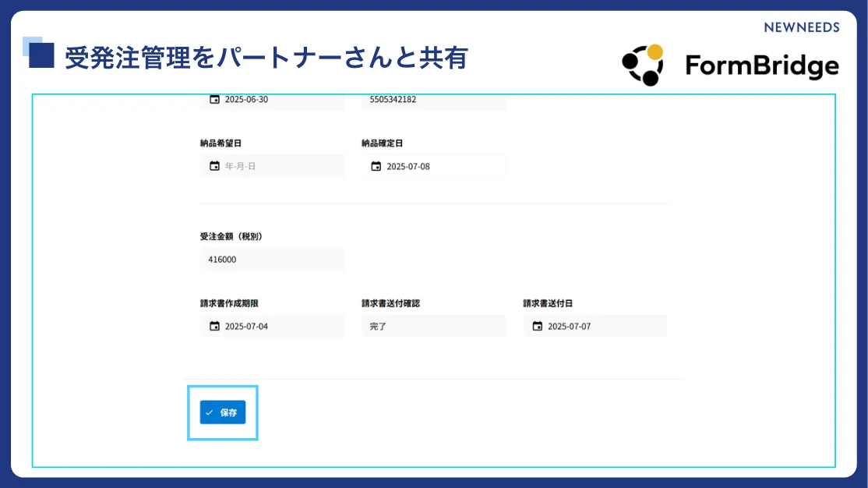Click the 受注金額（税別） label
Screen dimensions: 868x488
[x=236, y=235]
